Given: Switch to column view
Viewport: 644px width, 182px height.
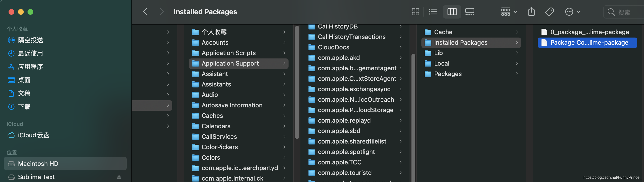Looking at the screenshot, I should [452, 12].
